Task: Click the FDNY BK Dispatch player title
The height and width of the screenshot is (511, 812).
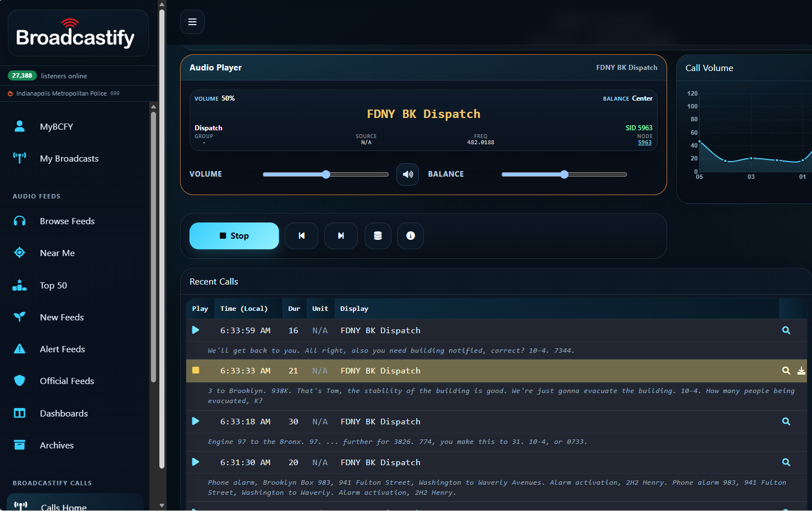Action: click(x=423, y=114)
